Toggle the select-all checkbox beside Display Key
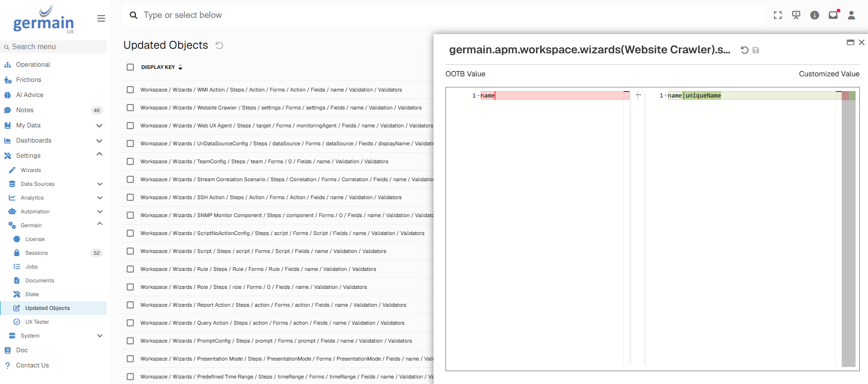The image size is (868, 384). click(x=130, y=67)
